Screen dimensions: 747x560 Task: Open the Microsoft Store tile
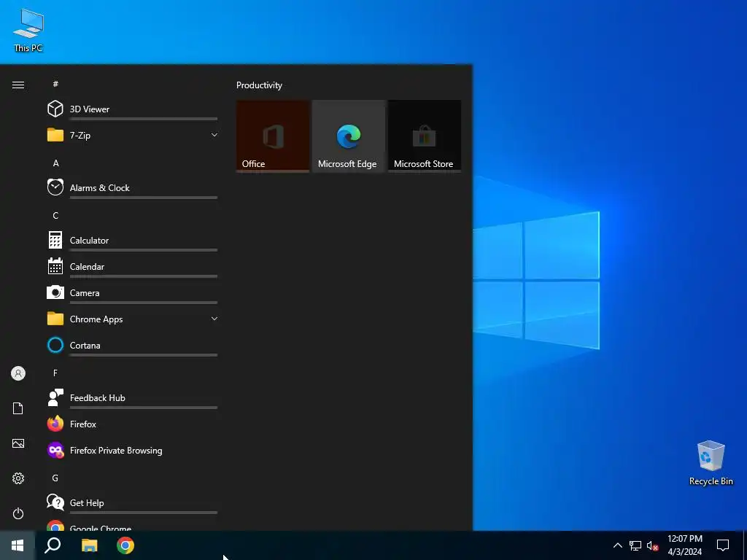pos(425,136)
